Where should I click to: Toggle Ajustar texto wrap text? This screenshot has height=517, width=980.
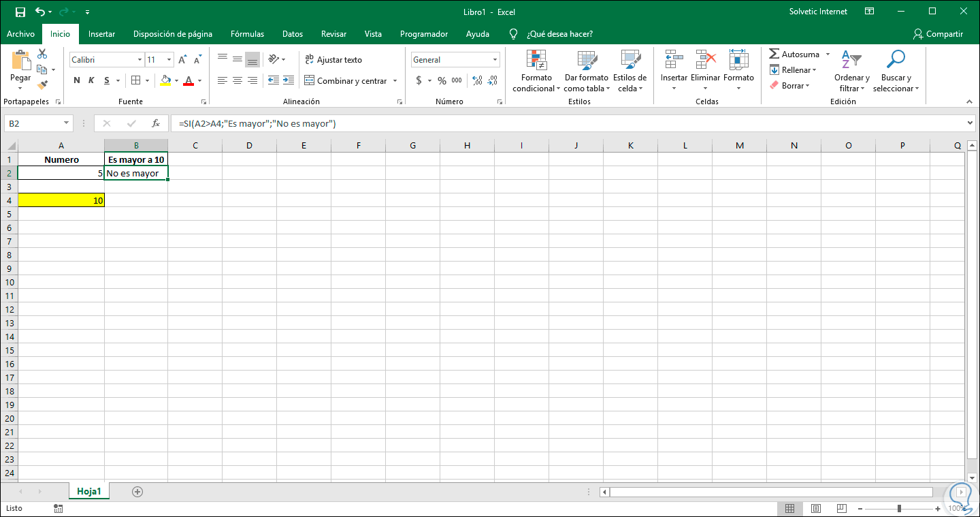coord(333,60)
